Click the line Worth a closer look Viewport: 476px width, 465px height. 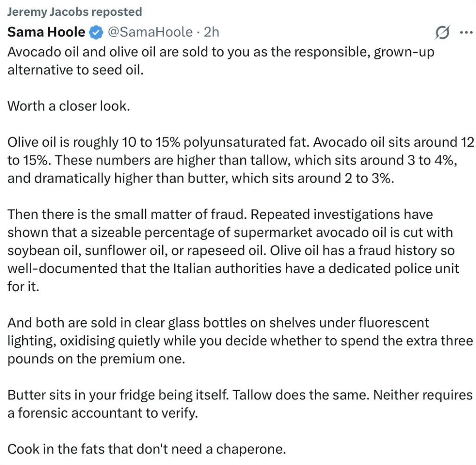coord(69,106)
